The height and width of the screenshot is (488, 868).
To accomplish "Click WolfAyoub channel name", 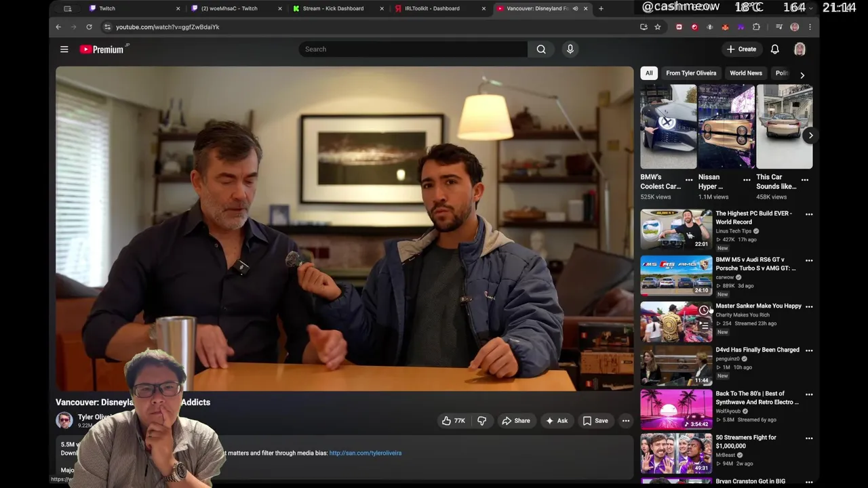I will 728,411.
